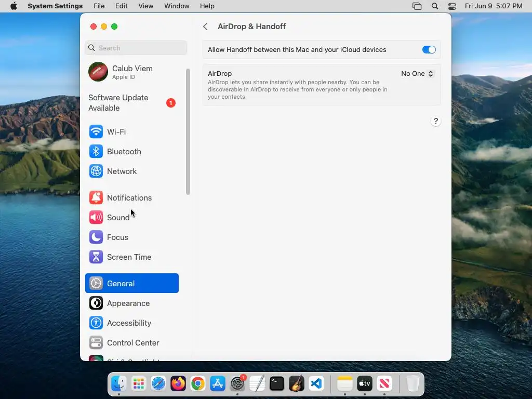532x399 pixels.
Task: Click the date and time clock
Action: pos(494,6)
